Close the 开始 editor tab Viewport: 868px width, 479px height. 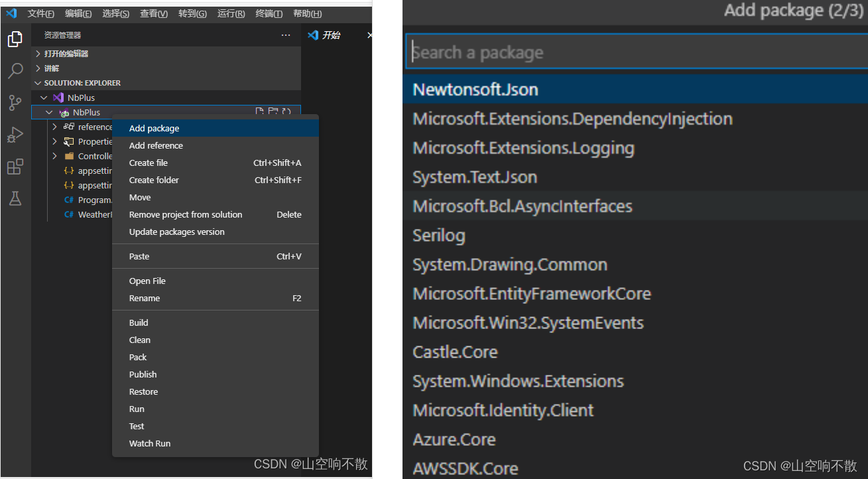(369, 35)
